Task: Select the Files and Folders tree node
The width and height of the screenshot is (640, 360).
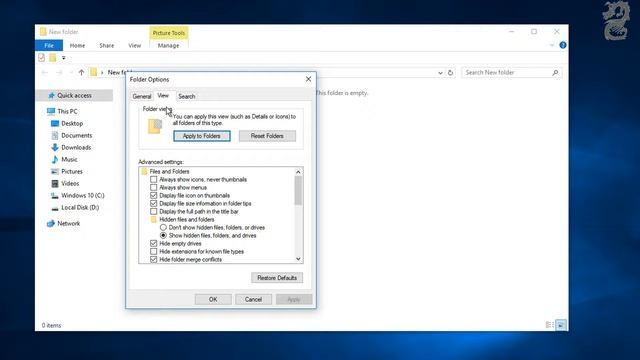Action: pos(169,172)
